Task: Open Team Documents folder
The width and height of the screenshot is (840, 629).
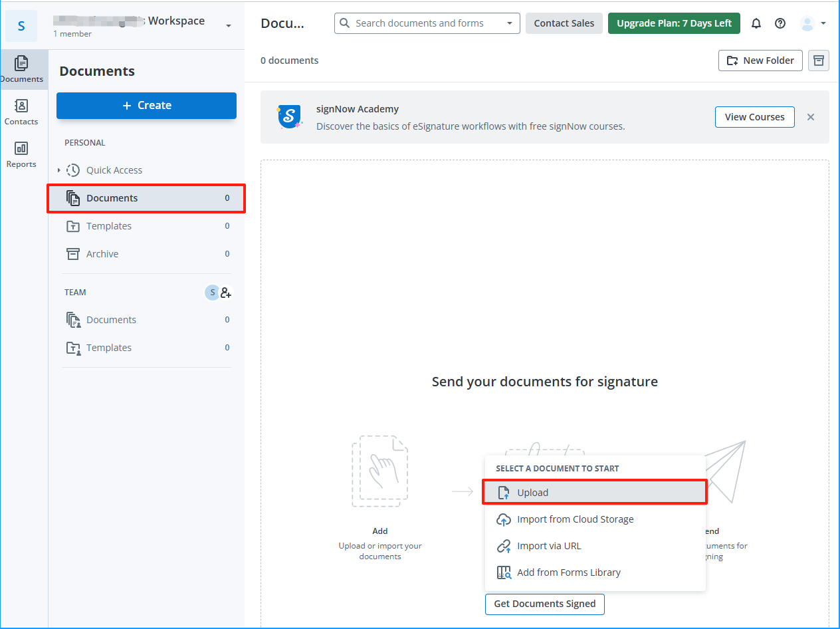Action: coord(146,320)
